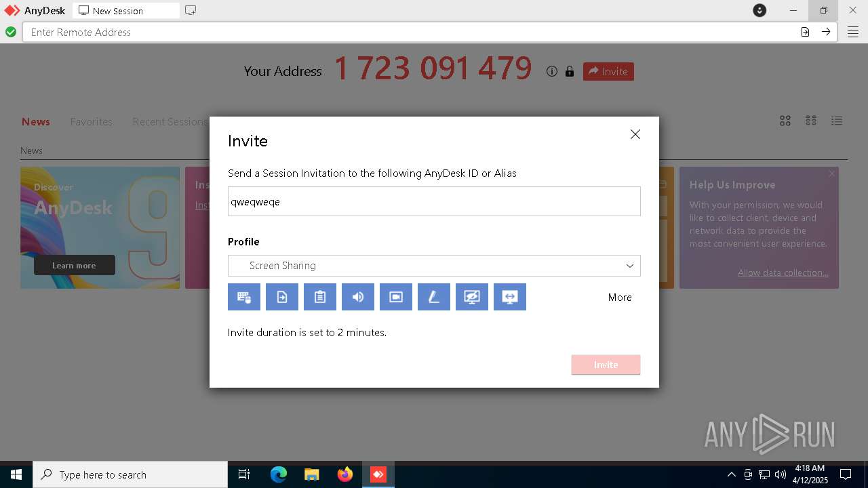Click the AnyDesk ID or Alias field

[x=434, y=201]
